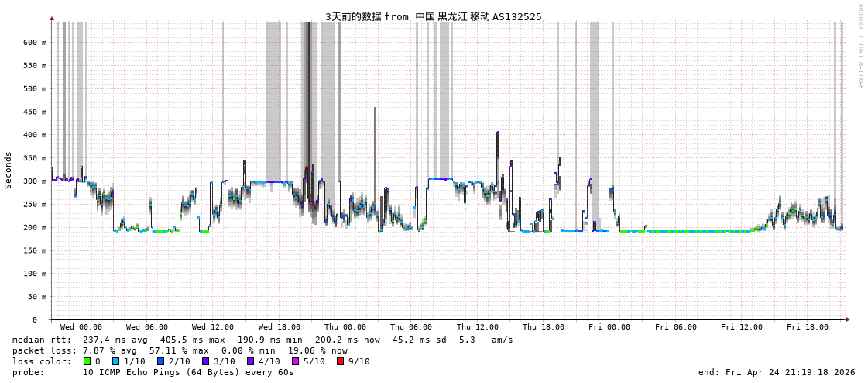This screenshot has width=868, height=383.
Task: Select the Fri 12:00 time axis label
Action: tap(741, 327)
